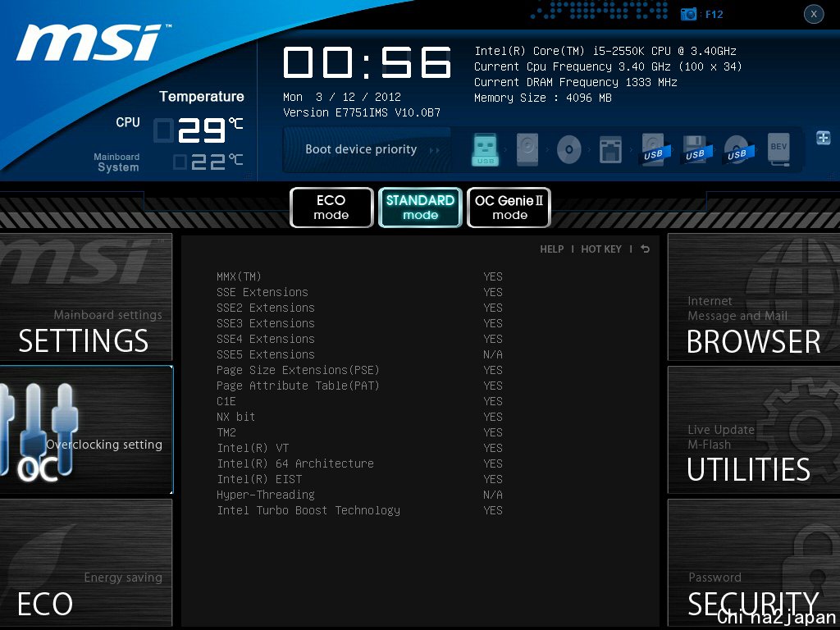The height and width of the screenshot is (630, 840).
Task: Select Intel(R) 64 Architecture row
Action: 359,463
